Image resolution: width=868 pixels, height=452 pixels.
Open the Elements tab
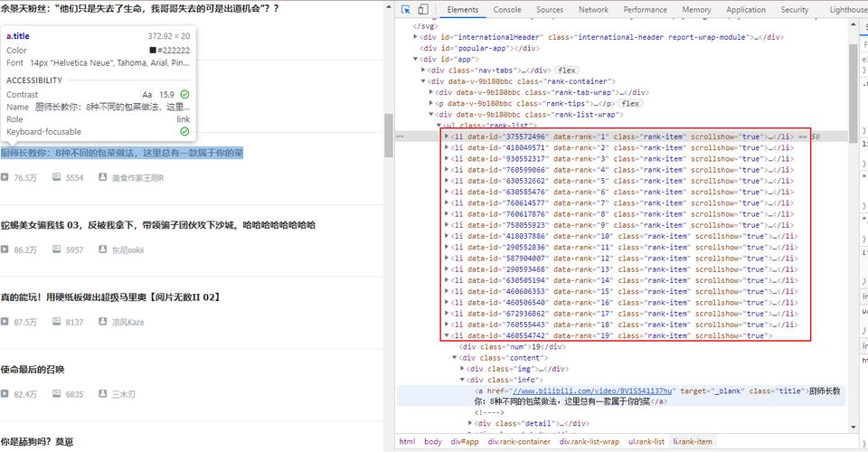(x=463, y=9)
